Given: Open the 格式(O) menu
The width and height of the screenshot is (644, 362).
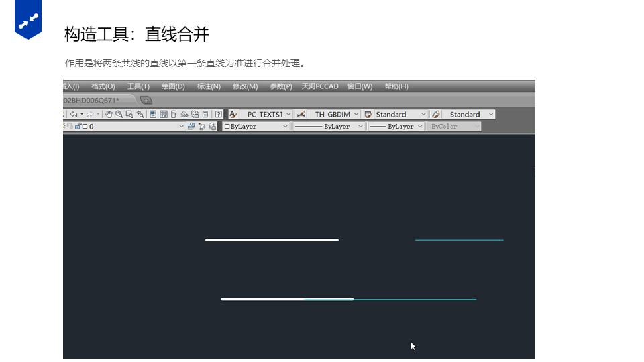Looking at the screenshot, I should pyautogui.click(x=103, y=86).
